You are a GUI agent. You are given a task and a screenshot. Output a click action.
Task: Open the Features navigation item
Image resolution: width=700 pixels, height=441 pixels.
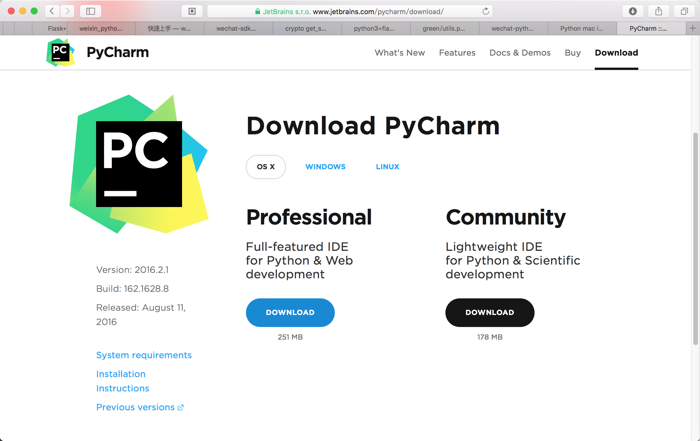click(x=457, y=53)
